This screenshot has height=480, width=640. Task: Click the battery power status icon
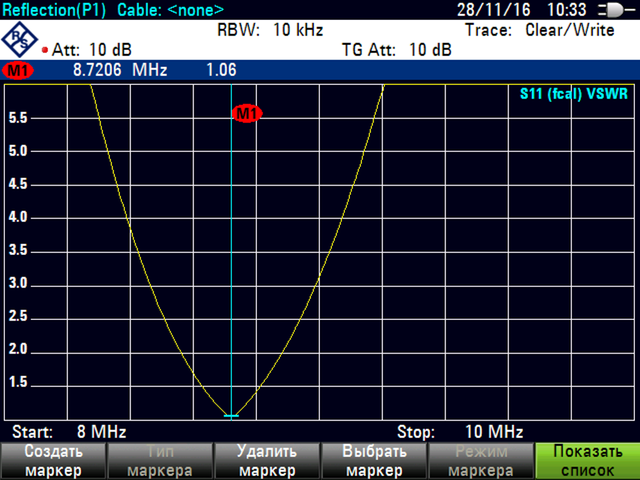(608, 9)
